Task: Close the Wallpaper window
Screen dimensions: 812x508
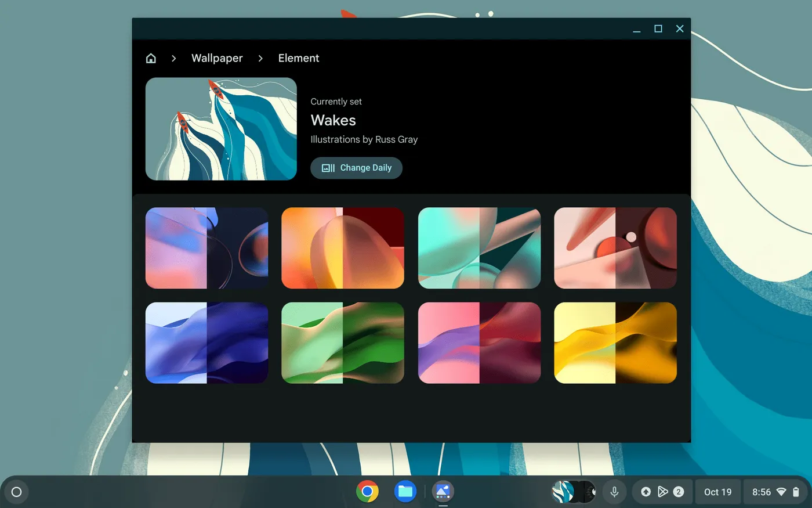Action: tap(680, 28)
